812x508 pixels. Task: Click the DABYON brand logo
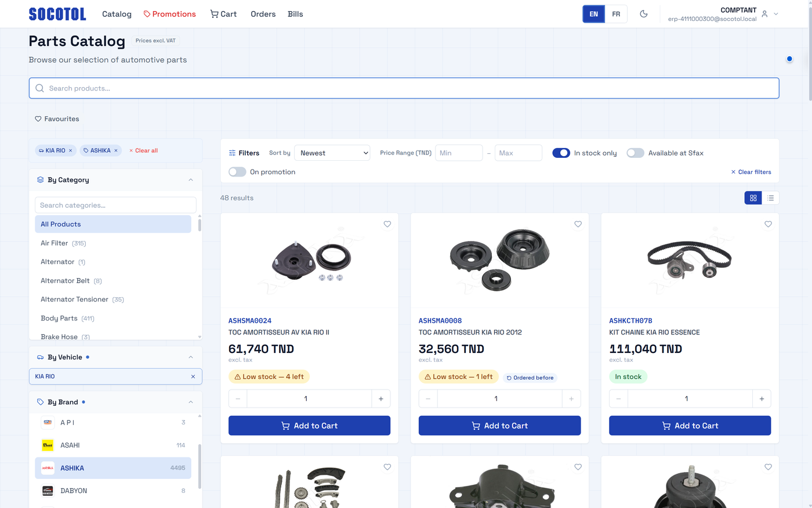pyautogui.click(x=48, y=491)
